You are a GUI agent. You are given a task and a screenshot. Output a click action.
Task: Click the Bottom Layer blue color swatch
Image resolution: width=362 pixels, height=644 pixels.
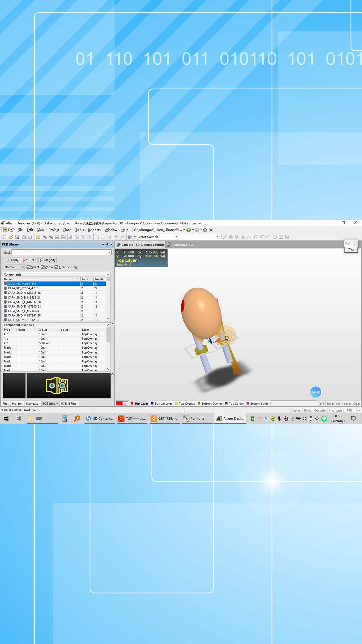tap(152, 404)
